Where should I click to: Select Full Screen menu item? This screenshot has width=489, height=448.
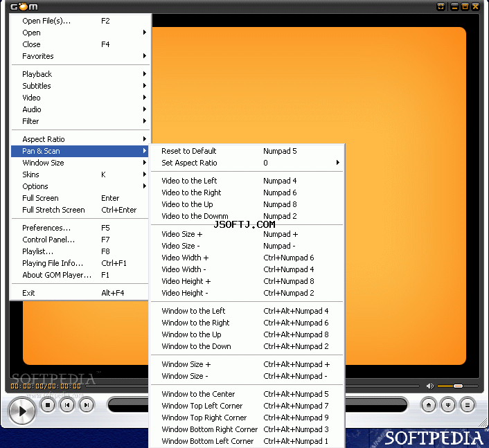click(80, 198)
